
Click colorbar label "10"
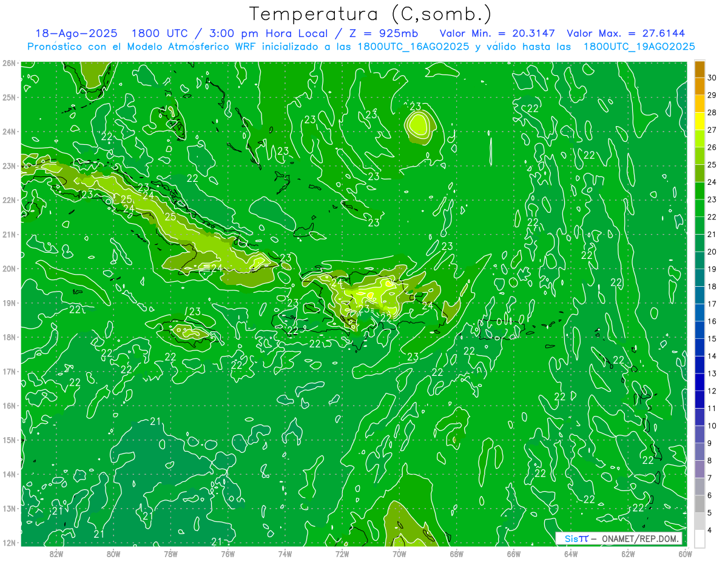(x=712, y=426)
